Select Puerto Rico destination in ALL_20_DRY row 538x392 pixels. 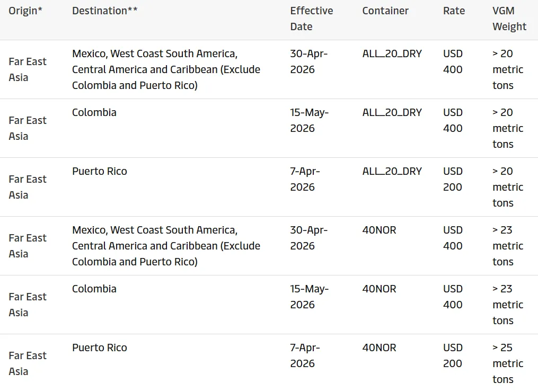pyautogui.click(x=100, y=171)
